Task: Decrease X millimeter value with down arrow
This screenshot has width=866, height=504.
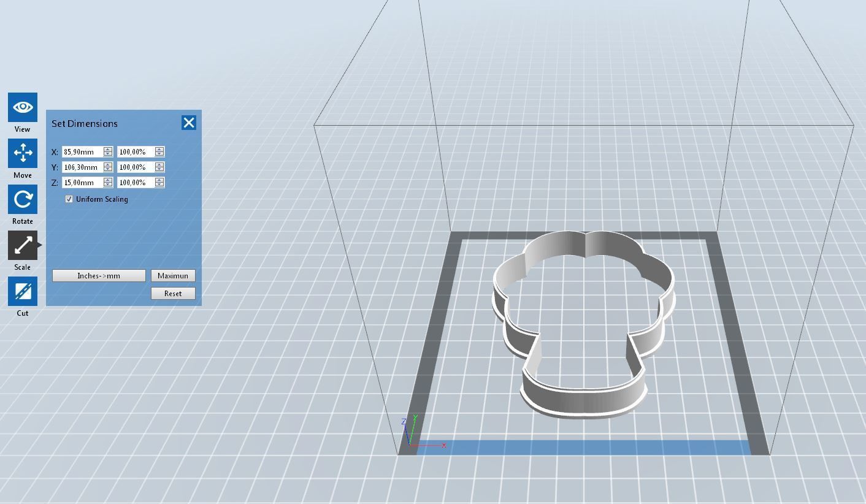Action: (x=108, y=154)
